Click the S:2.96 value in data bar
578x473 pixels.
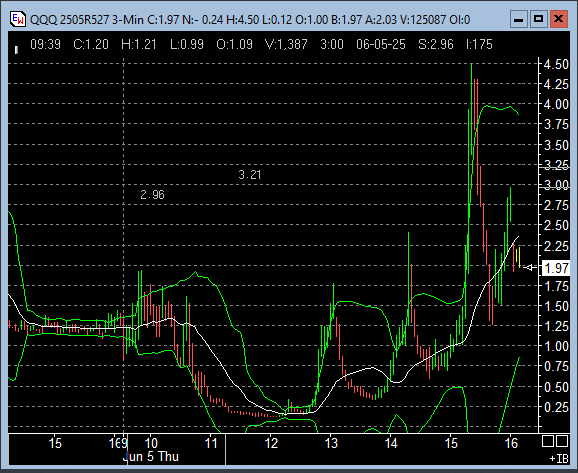pyautogui.click(x=436, y=45)
